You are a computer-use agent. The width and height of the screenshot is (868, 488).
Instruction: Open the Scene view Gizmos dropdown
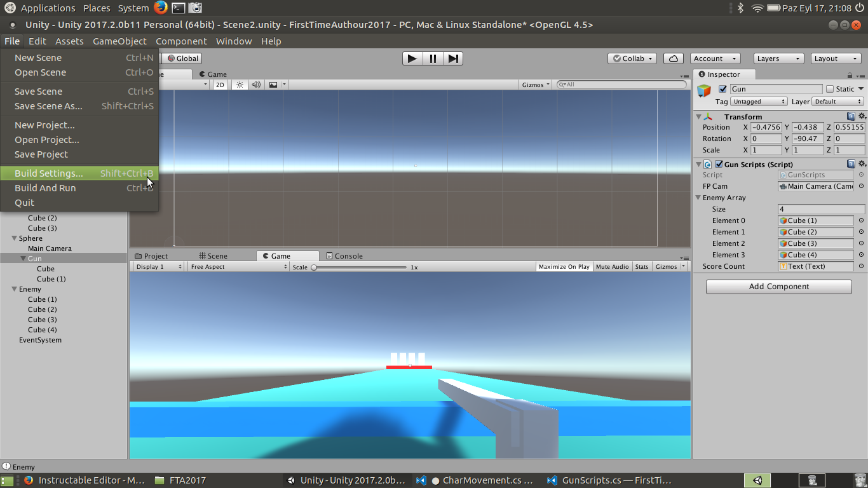point(535,85)
